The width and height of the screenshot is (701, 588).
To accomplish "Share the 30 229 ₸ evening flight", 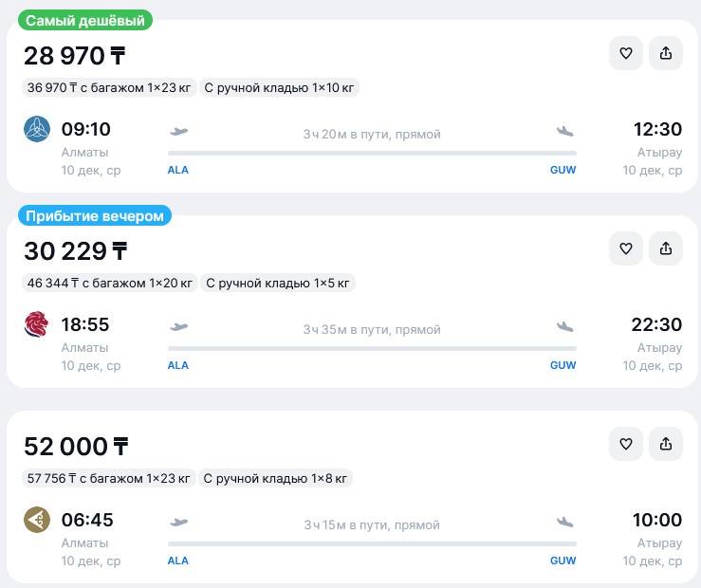I will (666, 248).
